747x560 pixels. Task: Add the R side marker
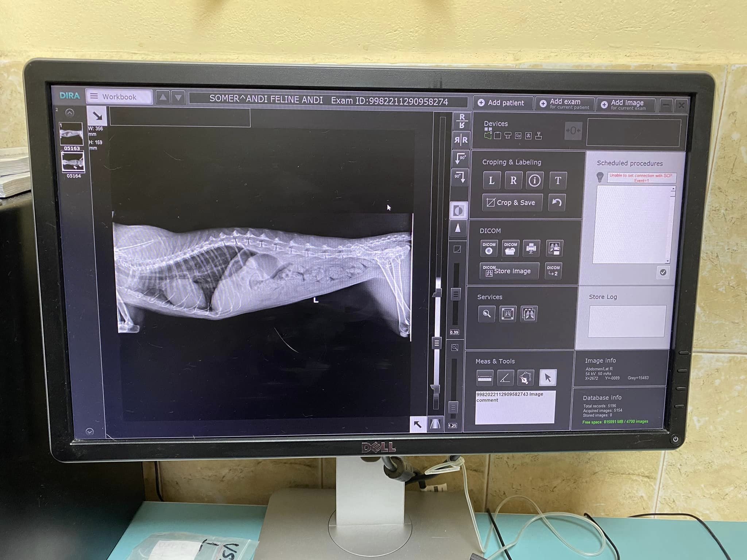point(513,180)
